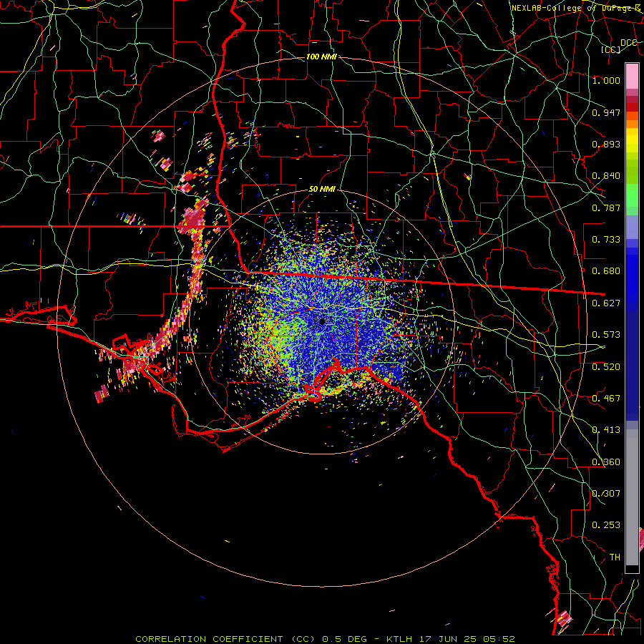Screen dimensions: 644x644
Task: Select the 0.840 scale value
Action: (x=606, y=176)
